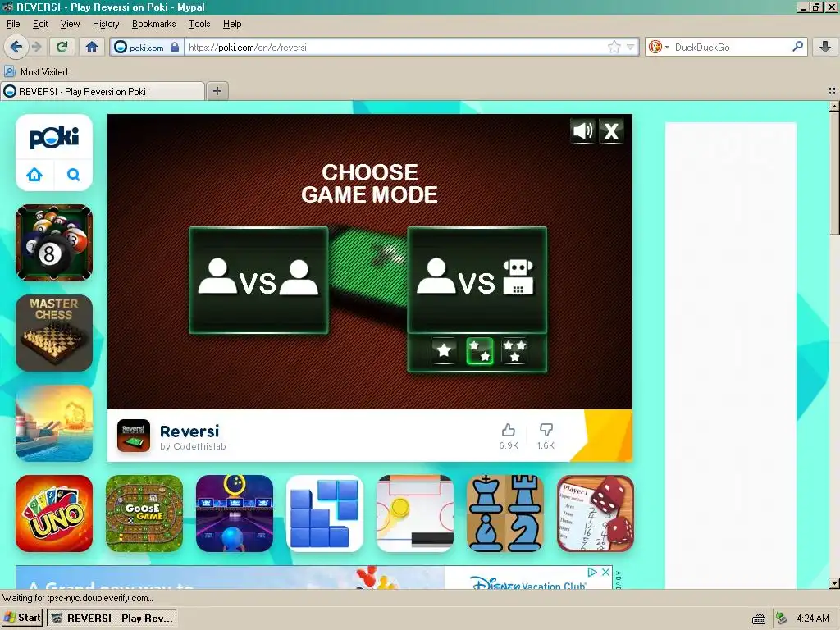
Task: Open a new tab with plus
Action: [x=217, y=91]
